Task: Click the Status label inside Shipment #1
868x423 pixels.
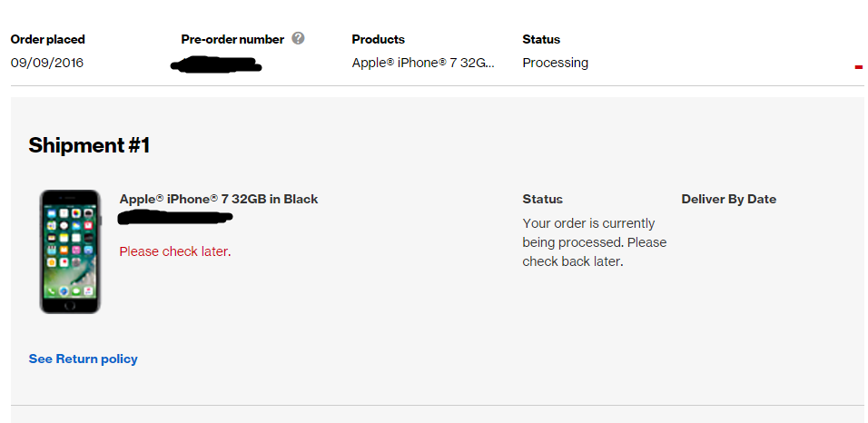Action: pyautogui.click(x=543, y=199)
